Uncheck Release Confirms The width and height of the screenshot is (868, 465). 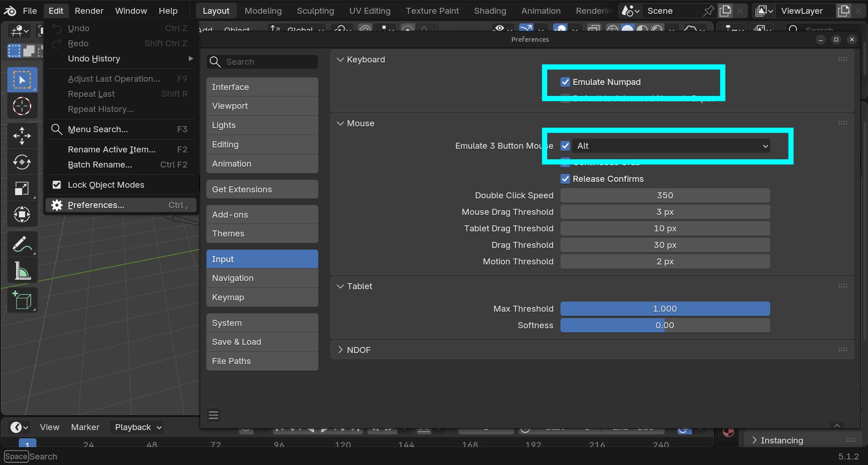click(x=566, y=179)
